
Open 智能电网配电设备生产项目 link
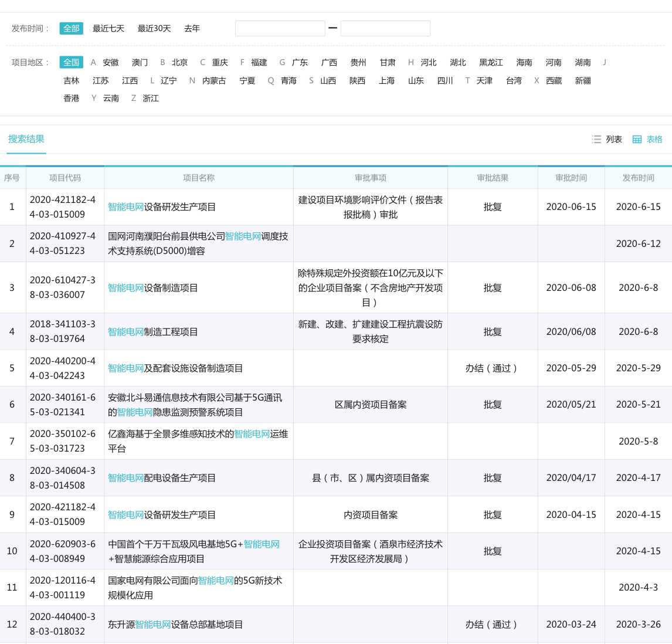click(162, 477)
